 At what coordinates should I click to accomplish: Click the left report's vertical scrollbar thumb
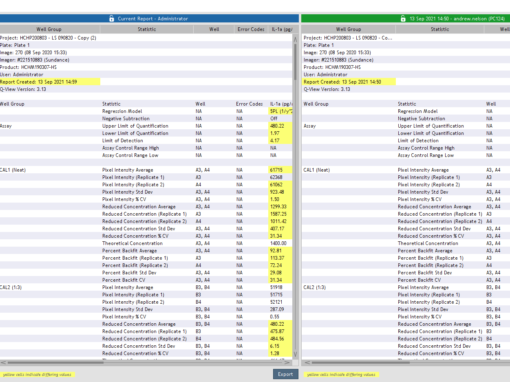[x=295, y=62]
